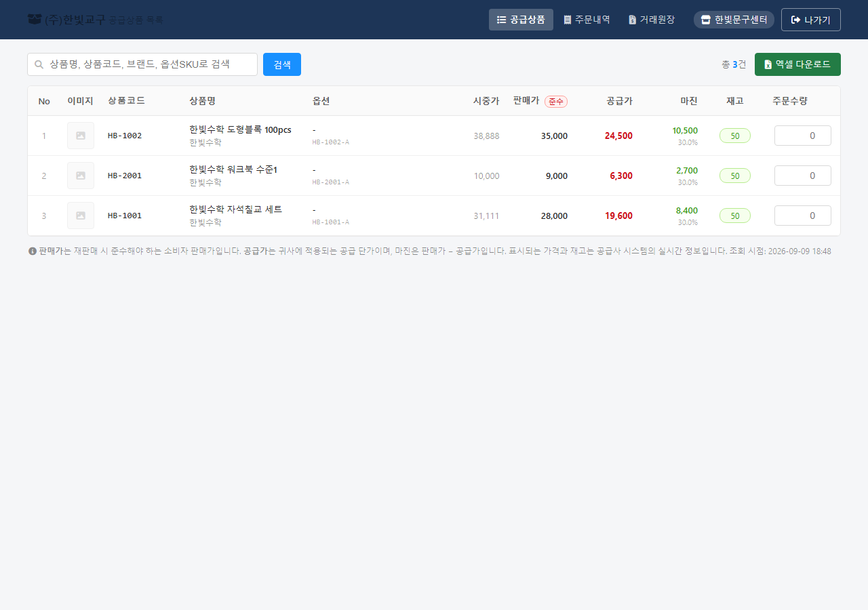Click the info icon before the 판매가 note
Image resolution: width=868 pixels, height=610 pixels.
pyautogui.click(x=32, y=251)
